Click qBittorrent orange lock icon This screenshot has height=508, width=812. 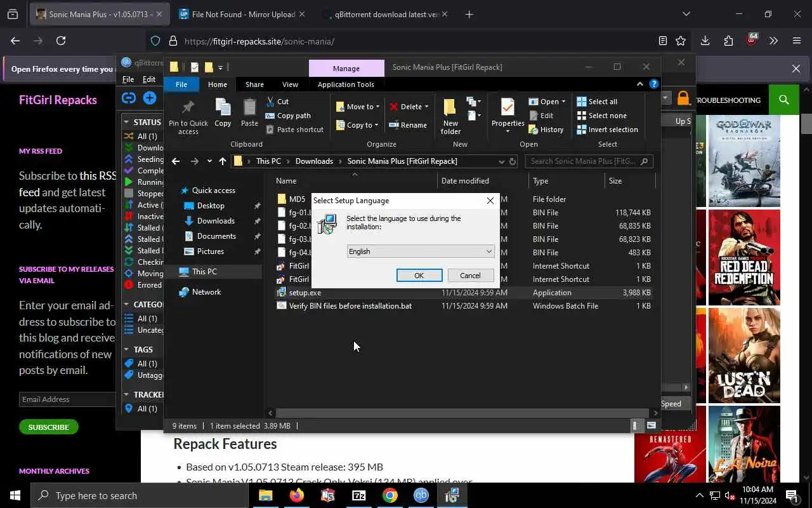coord(683,98)
